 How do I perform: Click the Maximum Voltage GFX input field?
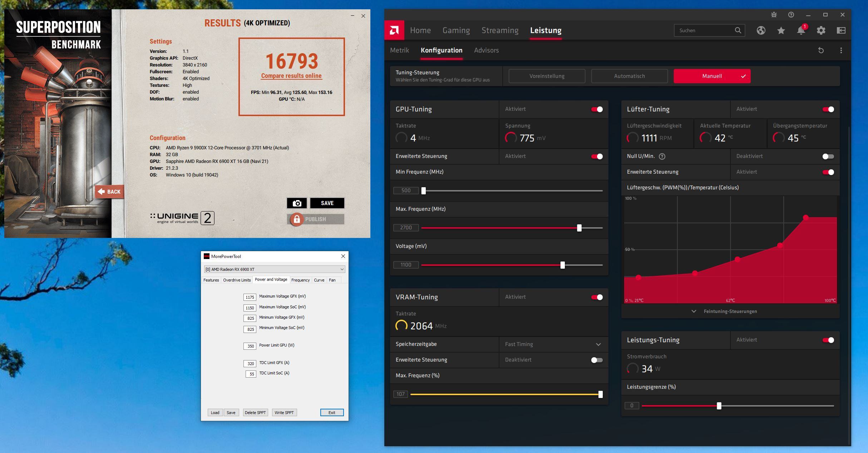pos(250,297)
